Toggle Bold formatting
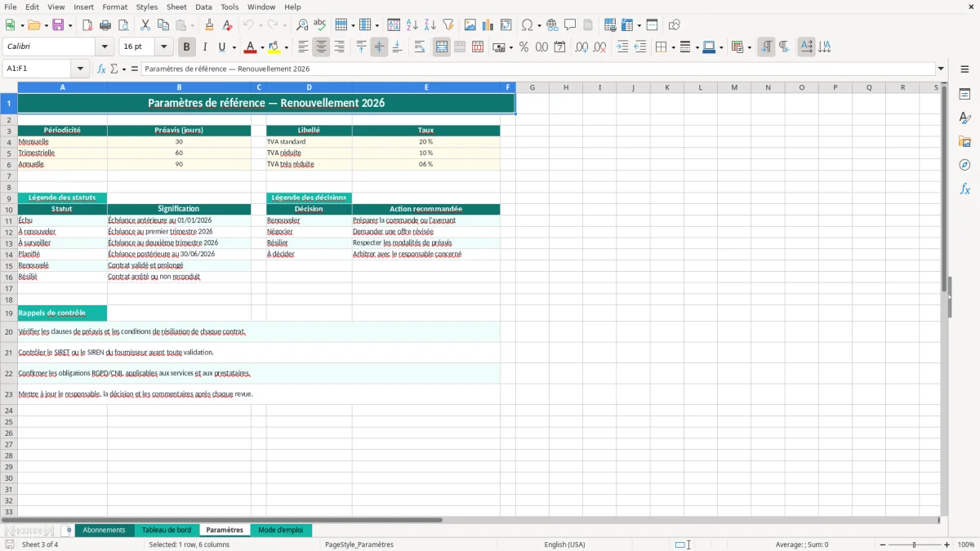This screenshot has height=551, width=980. [186, 47]
